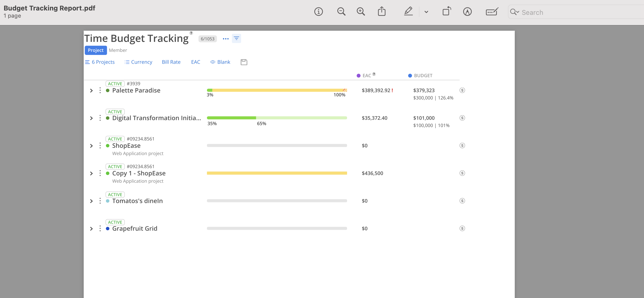Open the Currency option

[x=138, y=62]
